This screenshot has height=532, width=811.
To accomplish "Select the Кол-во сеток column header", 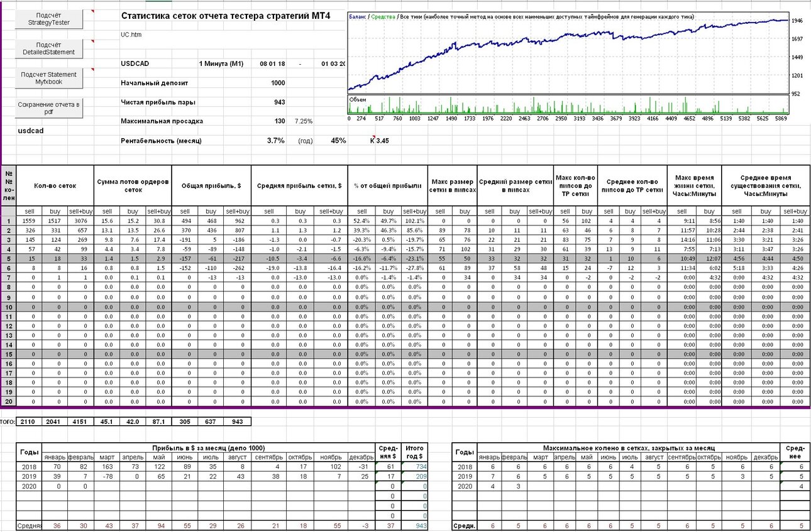I will 55,186.
